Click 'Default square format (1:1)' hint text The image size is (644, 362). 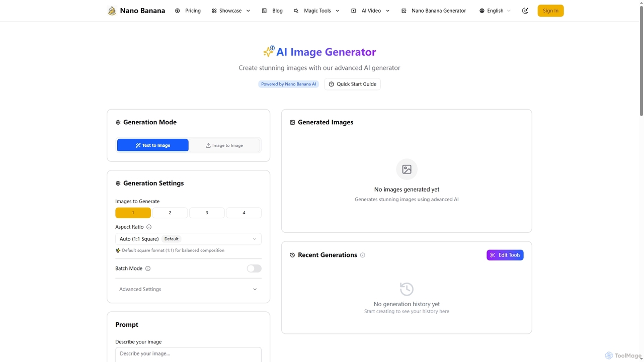coord(173,250)
